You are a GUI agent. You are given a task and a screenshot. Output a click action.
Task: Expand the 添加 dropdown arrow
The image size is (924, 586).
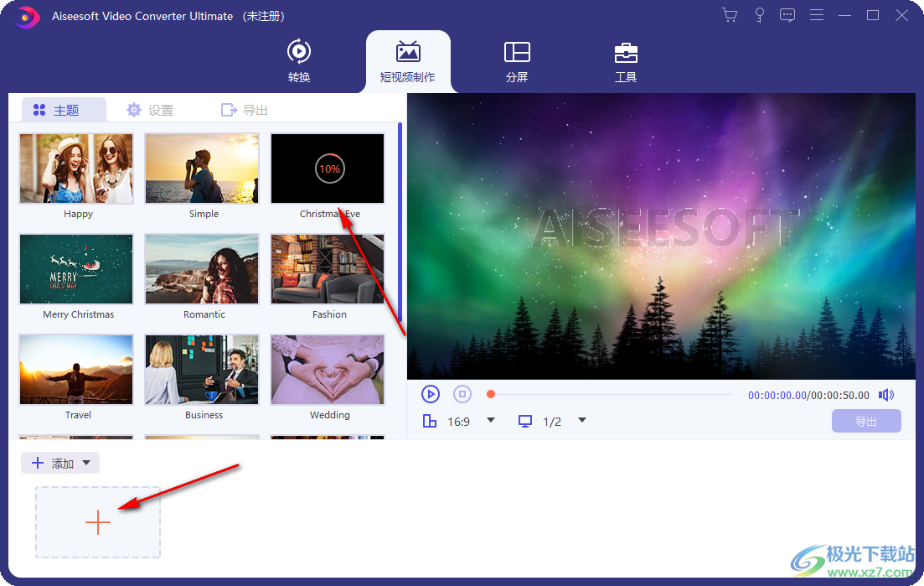point(86,463)
